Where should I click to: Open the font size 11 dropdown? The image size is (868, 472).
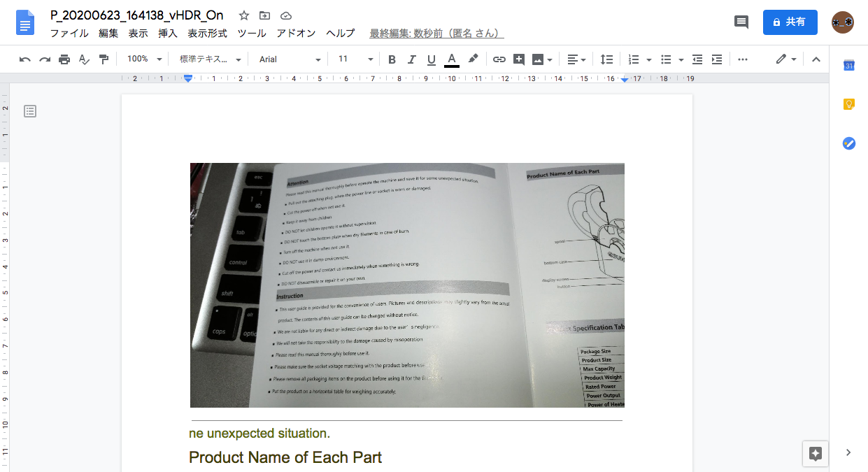pyautogui.click(x=355, y=59)
